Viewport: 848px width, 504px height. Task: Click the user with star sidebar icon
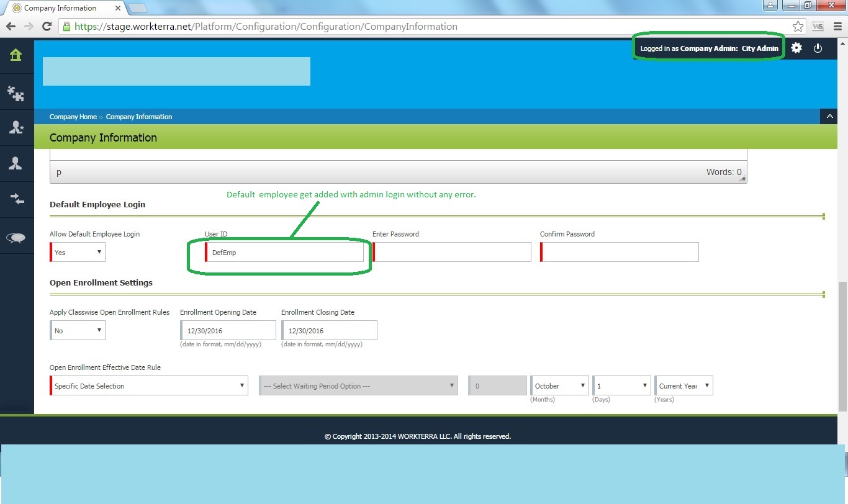(x=16, y=127)
